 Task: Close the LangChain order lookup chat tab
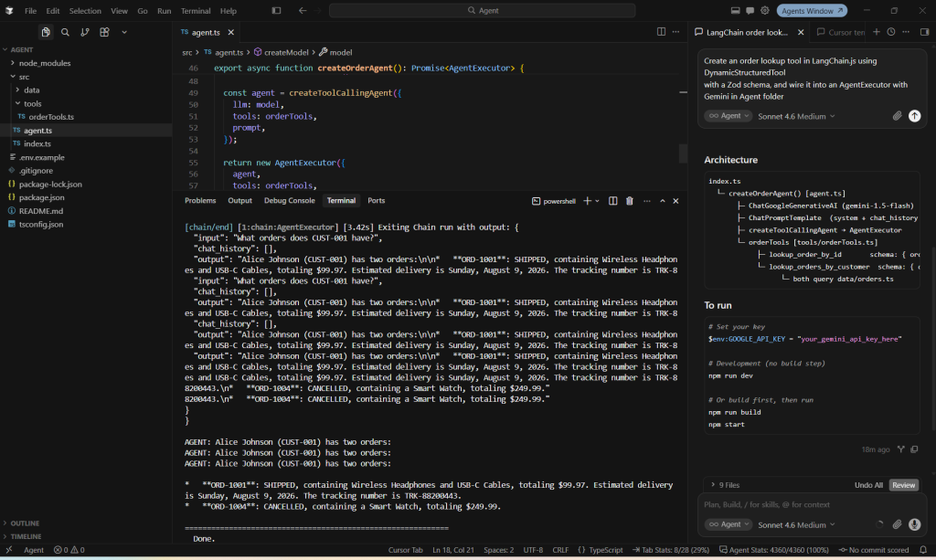point(801,32)
